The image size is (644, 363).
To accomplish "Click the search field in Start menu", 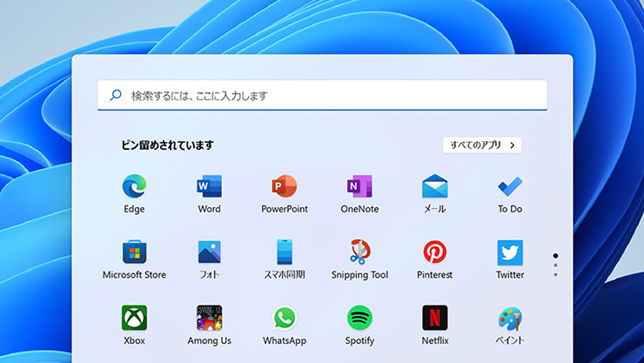I will (322, 95).
